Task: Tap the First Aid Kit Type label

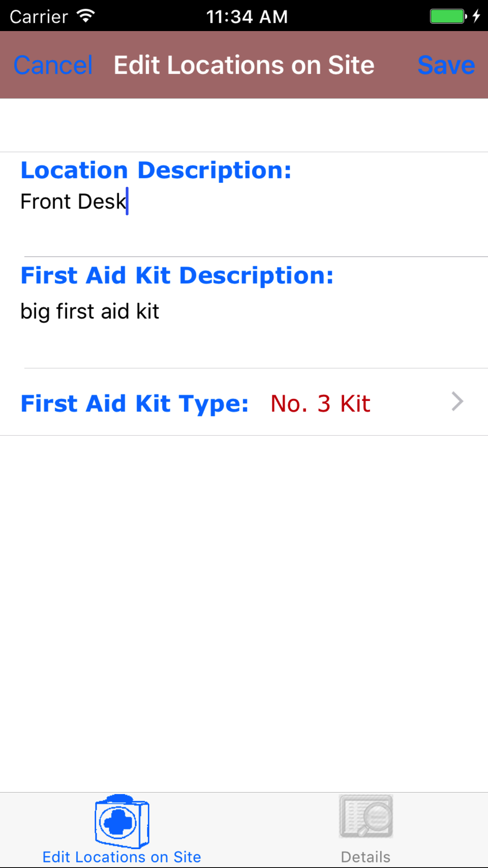Action: [x=134, y=403]
